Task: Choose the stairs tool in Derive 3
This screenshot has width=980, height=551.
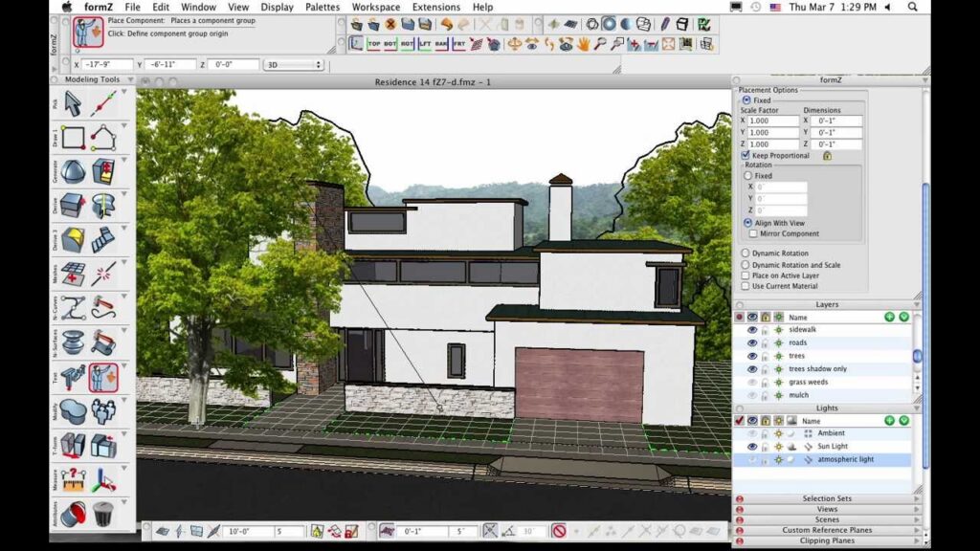Action: tap(103, 238)
